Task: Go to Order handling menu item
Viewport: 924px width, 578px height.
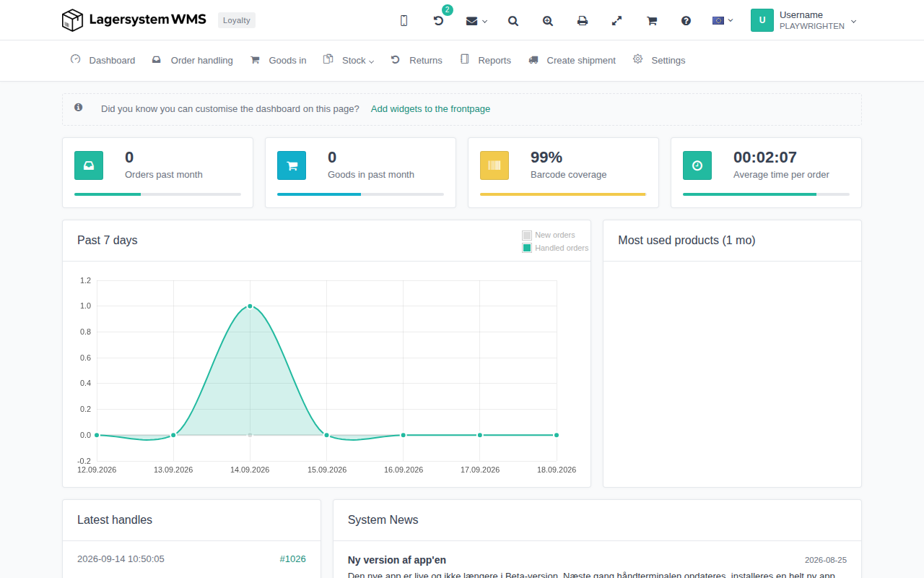Action: 193,60
